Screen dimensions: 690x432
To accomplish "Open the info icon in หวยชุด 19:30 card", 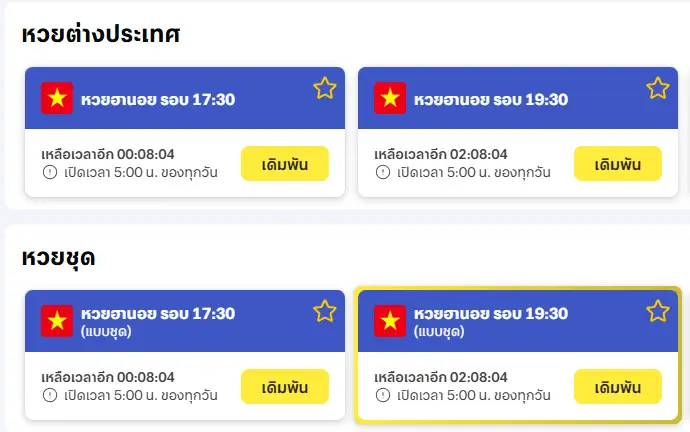I will coord(382,395).
